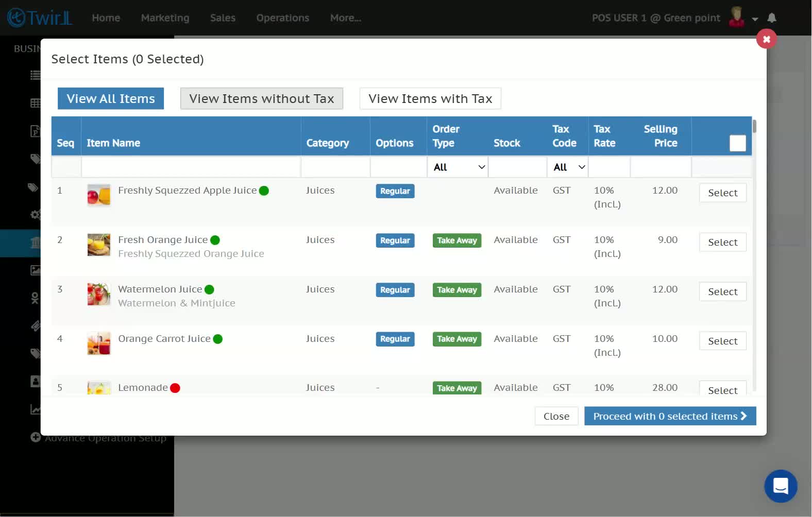Image resolution: width=812 pixels, height=517 pixels.
Task: Click the Tax Rate filter field
Action: 609,167
